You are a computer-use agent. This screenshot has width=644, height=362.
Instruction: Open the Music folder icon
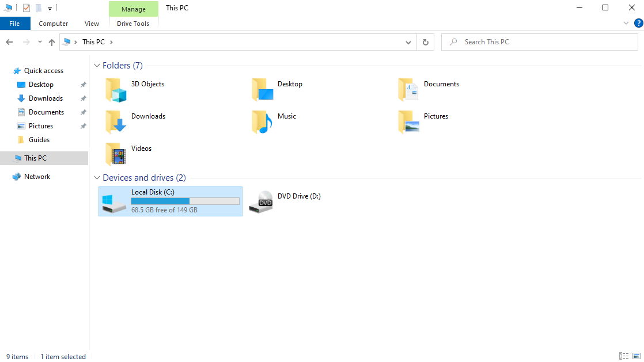coord(262,123)
